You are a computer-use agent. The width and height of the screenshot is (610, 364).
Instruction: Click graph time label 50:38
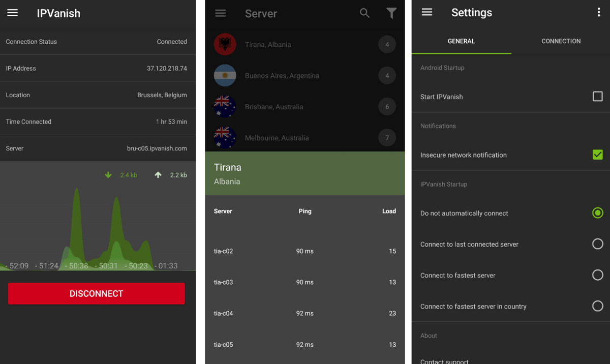click(x=76, y=265)
